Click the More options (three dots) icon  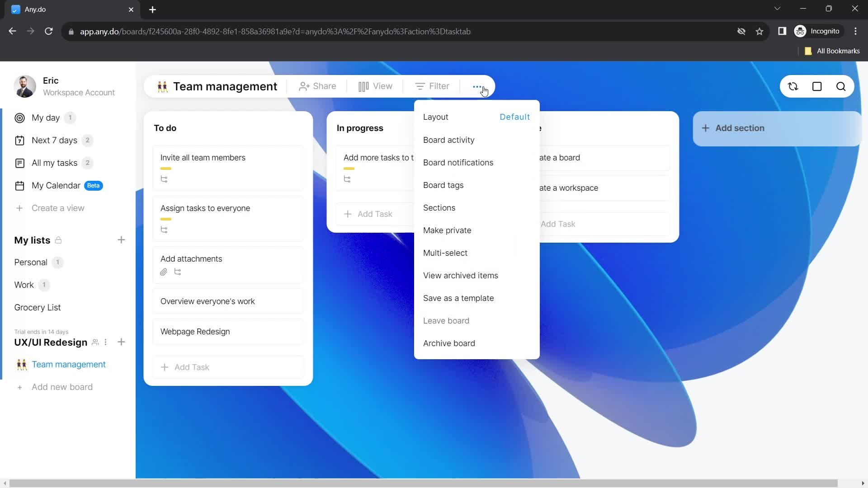click(477, 86)
